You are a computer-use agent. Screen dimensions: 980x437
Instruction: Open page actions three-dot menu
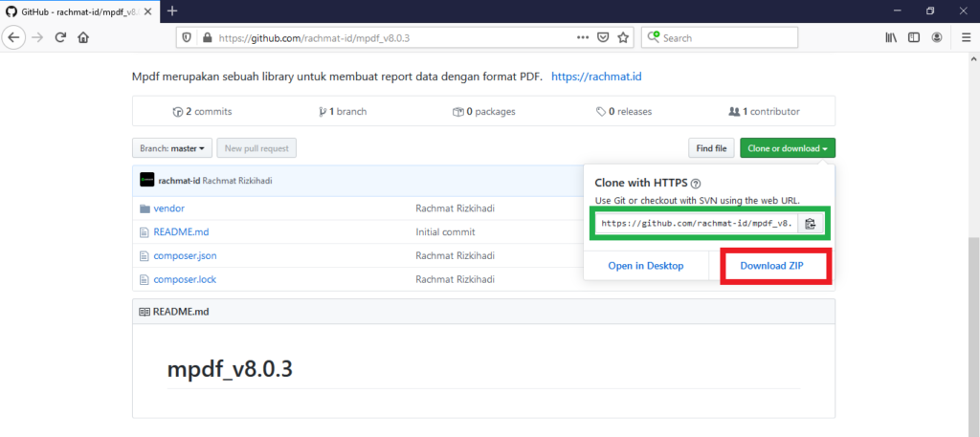click(x=583, y=37)
